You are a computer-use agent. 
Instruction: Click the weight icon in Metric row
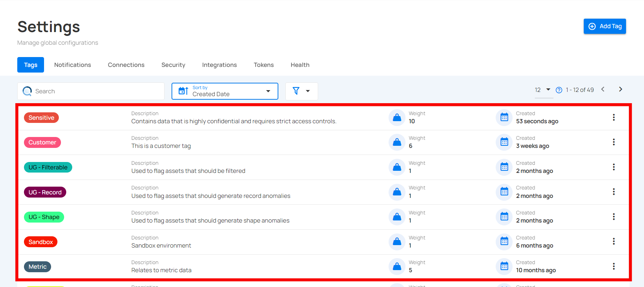click(x=397, y=266)
